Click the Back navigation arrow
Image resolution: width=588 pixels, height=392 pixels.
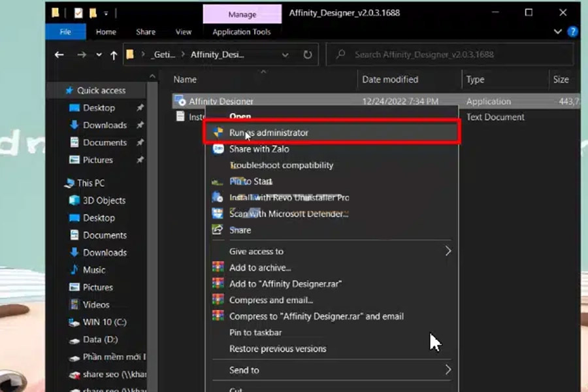coord(59,55)
